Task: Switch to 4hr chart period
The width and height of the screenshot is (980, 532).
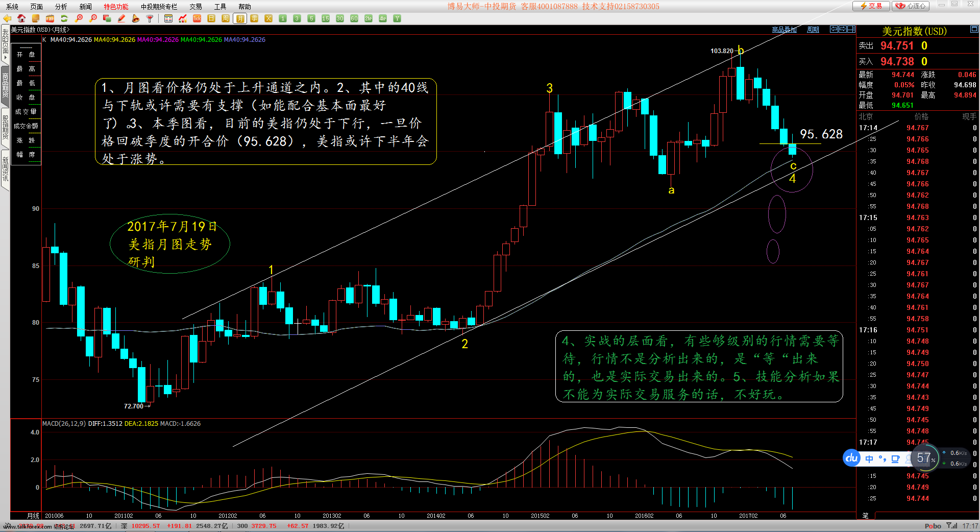Action: point(383,18)
